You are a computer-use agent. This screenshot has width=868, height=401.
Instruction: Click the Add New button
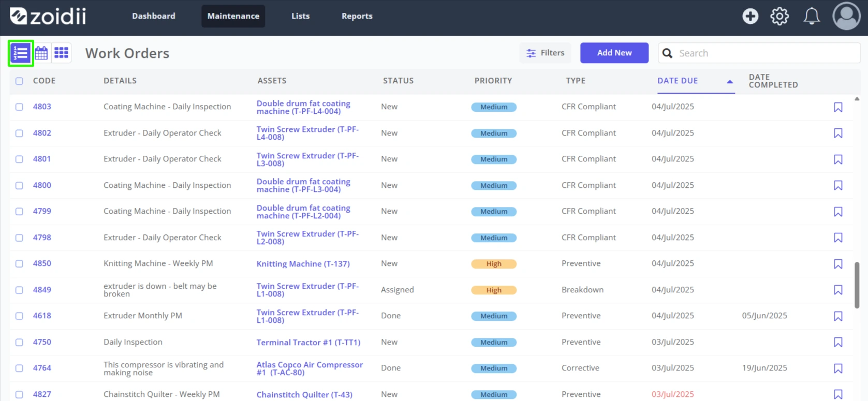pyautogui.click(x=614, y=53)
